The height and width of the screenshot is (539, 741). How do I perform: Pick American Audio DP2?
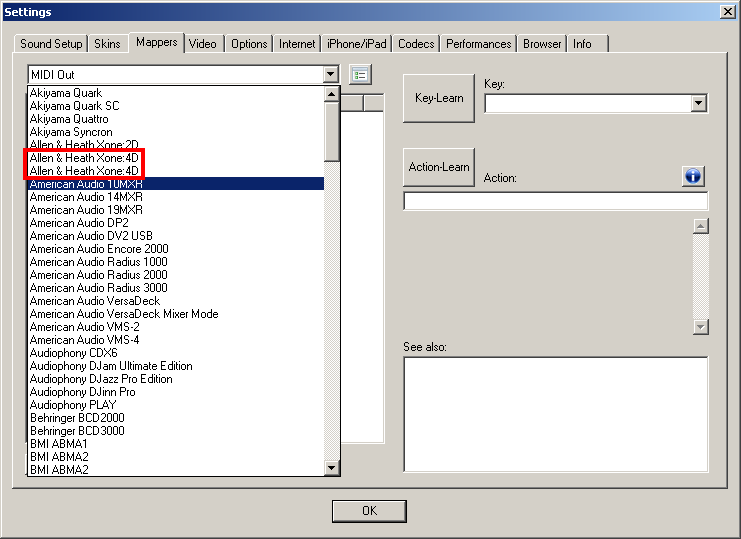click(x=176, y=223)
